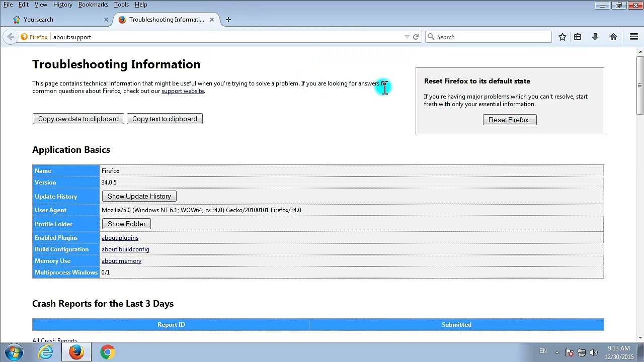Screen dimensions: 644x362
Task: Click the vertical scrollbar down arrow
Action: [x=640, y=338]
